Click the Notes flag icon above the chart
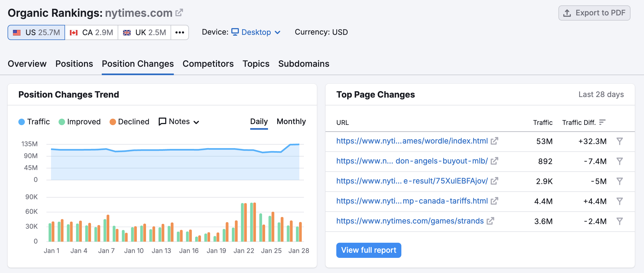 [162, 122]
